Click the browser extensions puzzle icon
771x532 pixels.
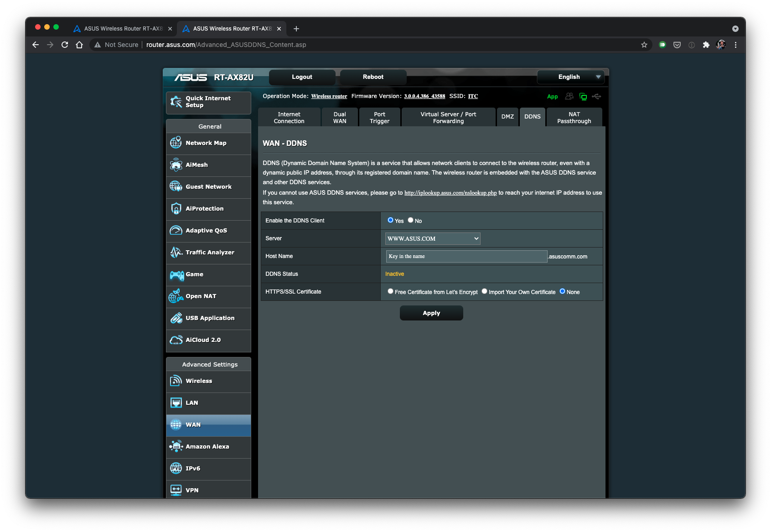(x=706, y=45)
